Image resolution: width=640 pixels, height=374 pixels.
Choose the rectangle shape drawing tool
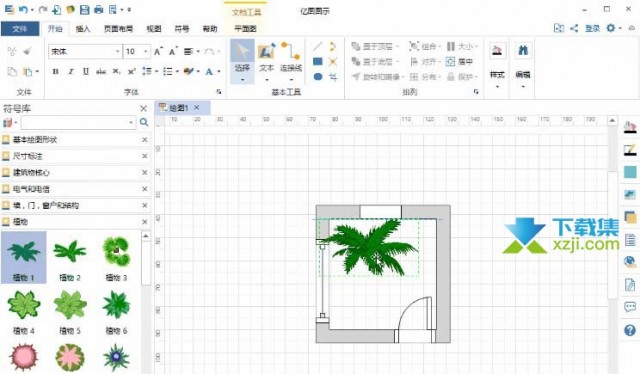[318, 62]
